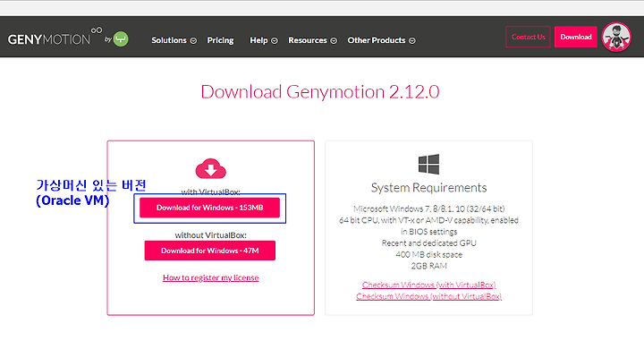Click the Contact Us button

tap(528, 37)
